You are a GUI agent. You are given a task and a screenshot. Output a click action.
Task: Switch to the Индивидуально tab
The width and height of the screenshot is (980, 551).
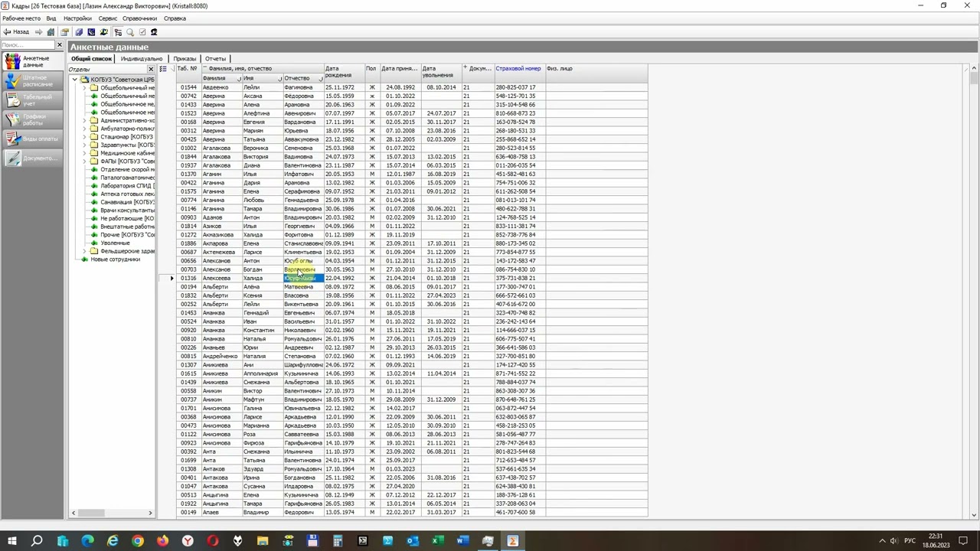[142, 58]
